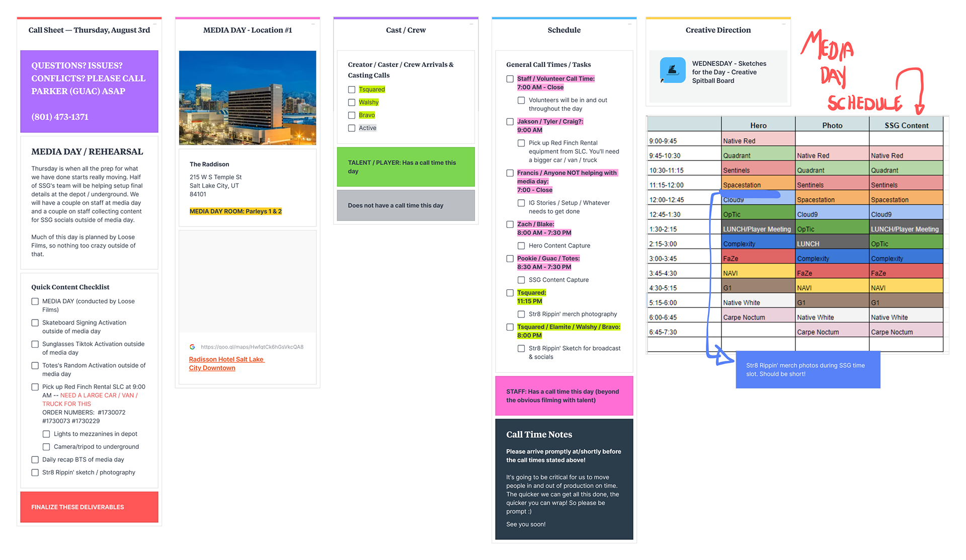This screenshot has width=966, height=560.
Task: Click the blue Str8 Rippin' merch photos note
Action: tap(808, 370)
